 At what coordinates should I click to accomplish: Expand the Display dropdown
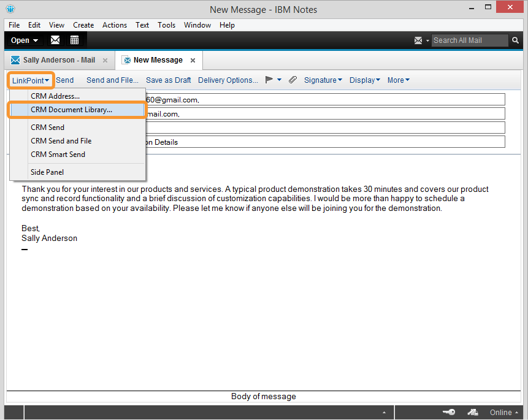point(365,80)
